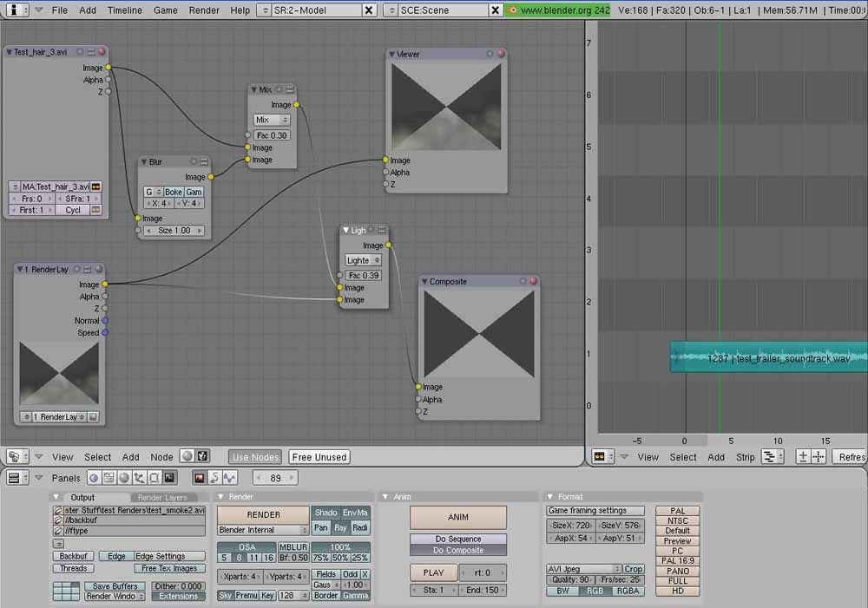Click the Editing context icon in Panels header
868x608 pixels.
(154, 477)
